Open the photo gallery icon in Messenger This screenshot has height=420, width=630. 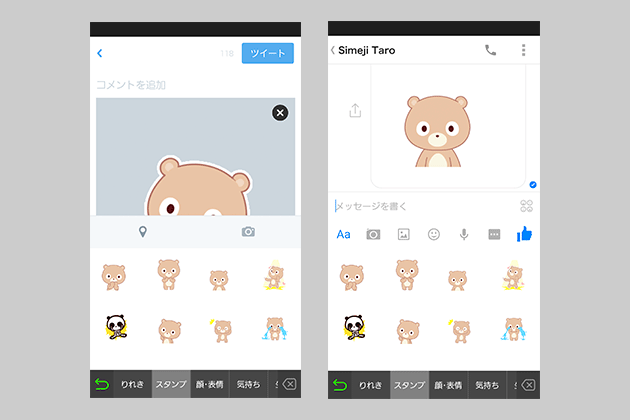click(x=404, y=234)
